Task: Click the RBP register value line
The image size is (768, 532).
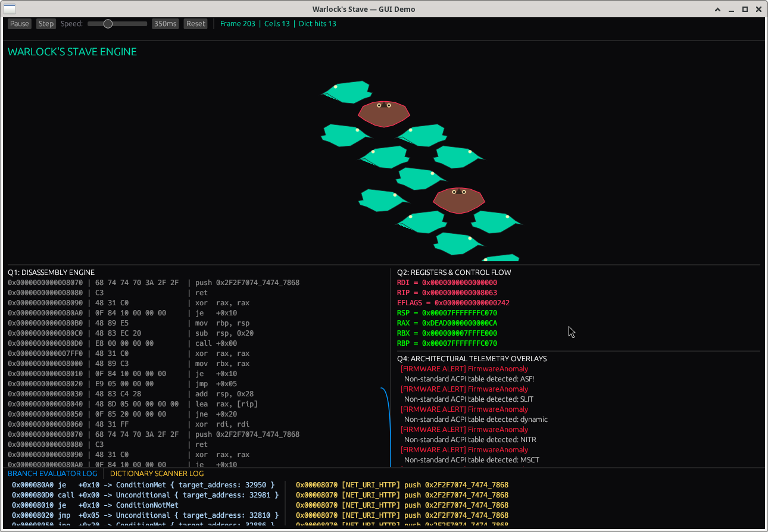Action: click(x=447, y=343)
